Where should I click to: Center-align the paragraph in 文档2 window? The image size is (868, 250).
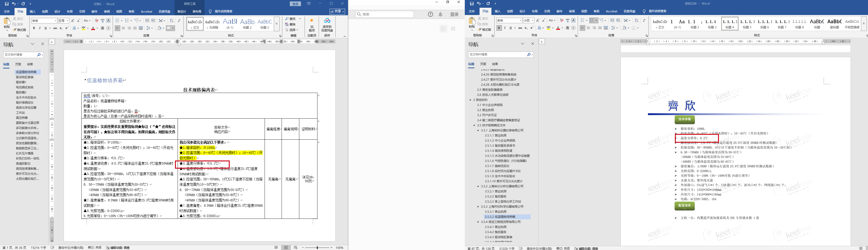tap(123, 28)
